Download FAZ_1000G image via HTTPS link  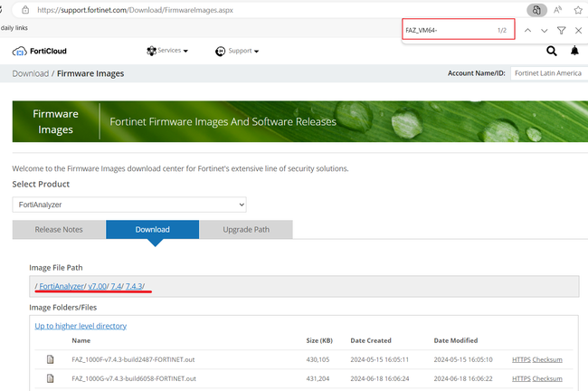[521, 378]
